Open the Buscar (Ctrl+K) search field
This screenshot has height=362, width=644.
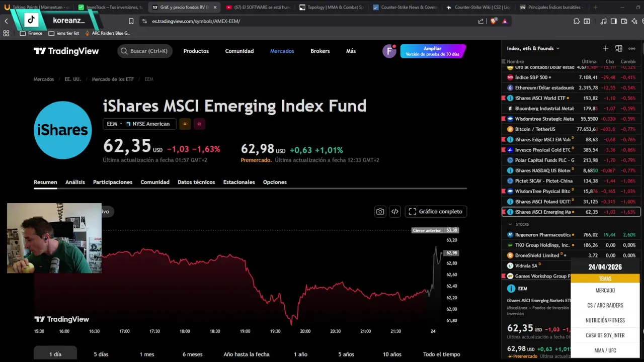(x=145, y=51)
